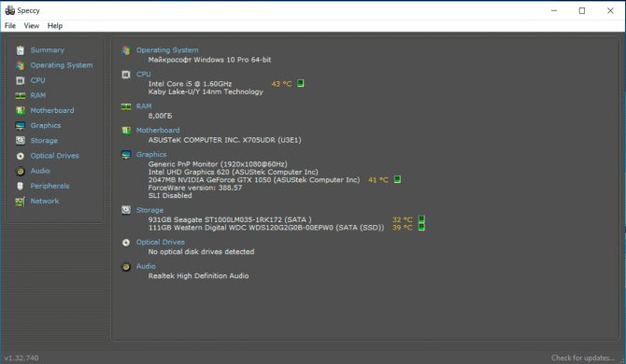Click the Seagate drive temperature indicator icon

point(421,219)
